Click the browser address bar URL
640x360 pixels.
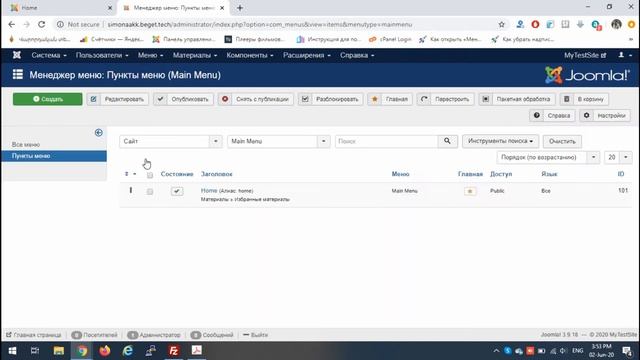tap(260, 24)
